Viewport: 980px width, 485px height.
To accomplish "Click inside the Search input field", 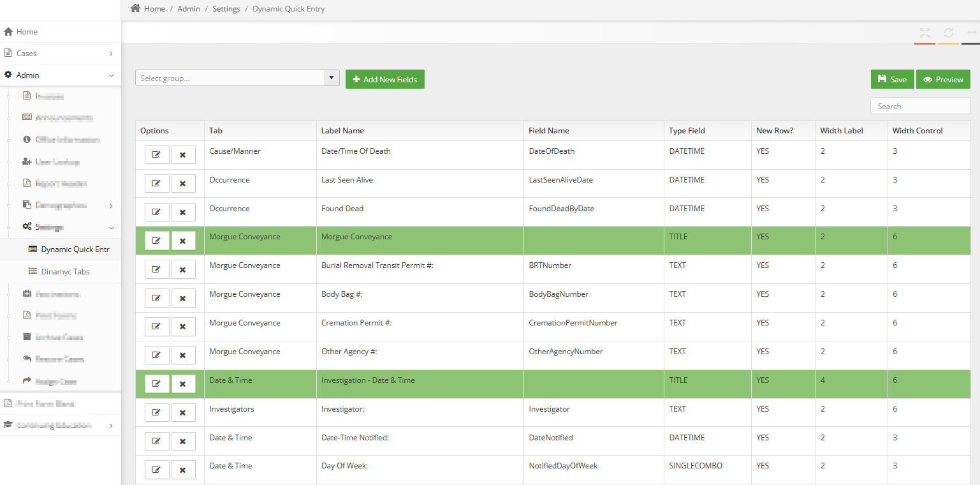I will point(920,105).
